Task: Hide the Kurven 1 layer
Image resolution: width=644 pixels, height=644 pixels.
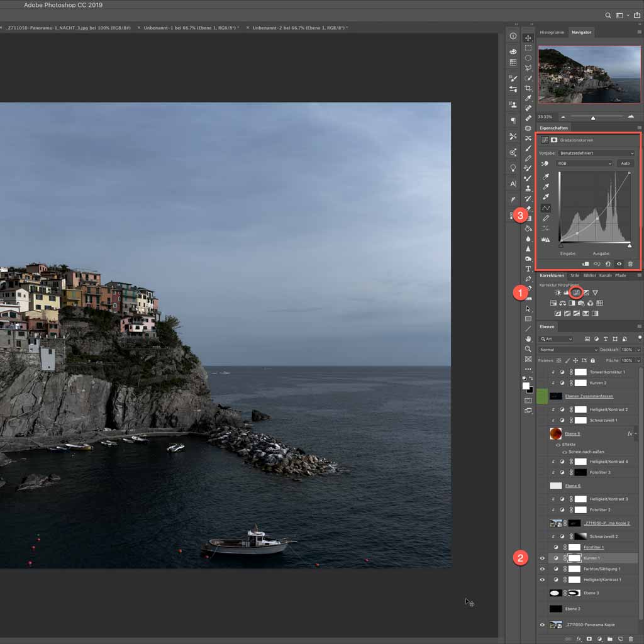Action: pyautogui.click(x=542, y=558)
